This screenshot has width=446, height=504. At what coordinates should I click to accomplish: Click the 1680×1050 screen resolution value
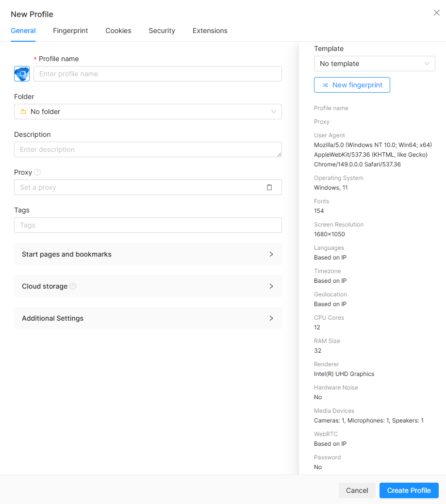[x=330, y=234]
